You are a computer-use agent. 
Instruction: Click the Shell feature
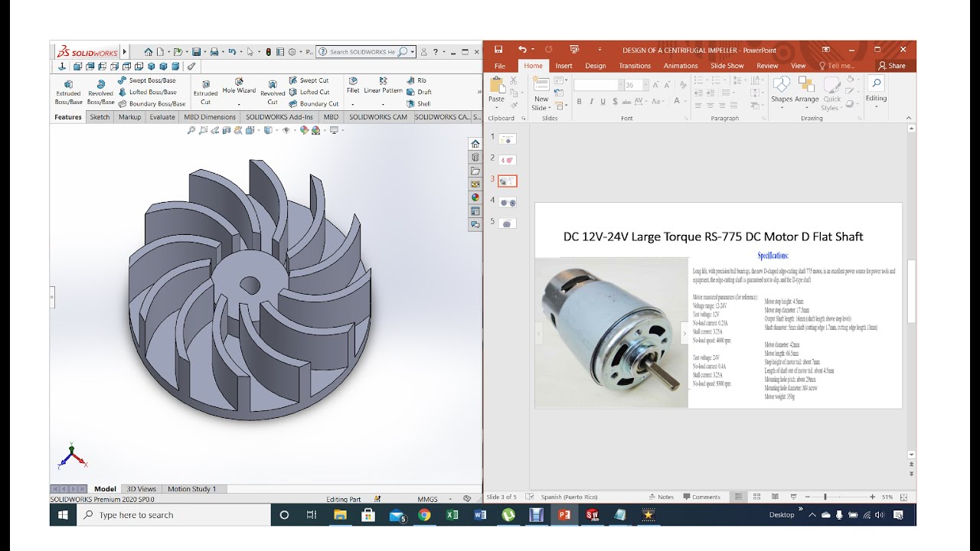pos(419,103)
